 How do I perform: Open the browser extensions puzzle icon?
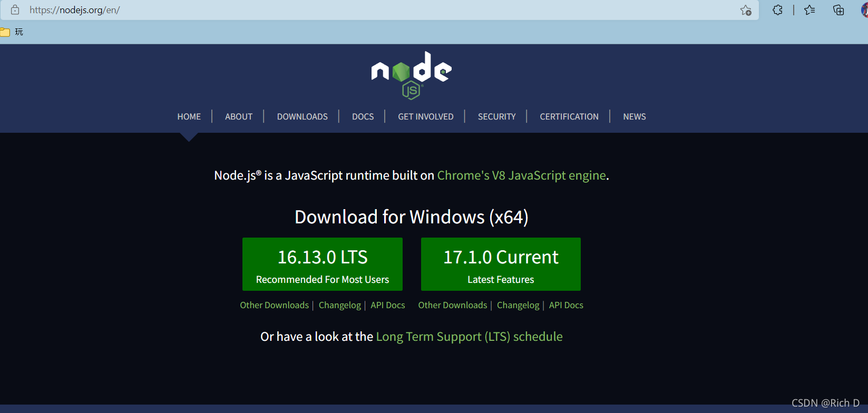tap(777, 9)
